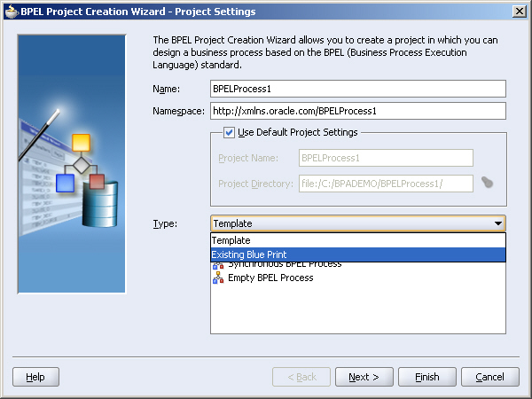Click the wizard title bar icon
The height and width of the screenshot is (399, 532).
[12, 12]
